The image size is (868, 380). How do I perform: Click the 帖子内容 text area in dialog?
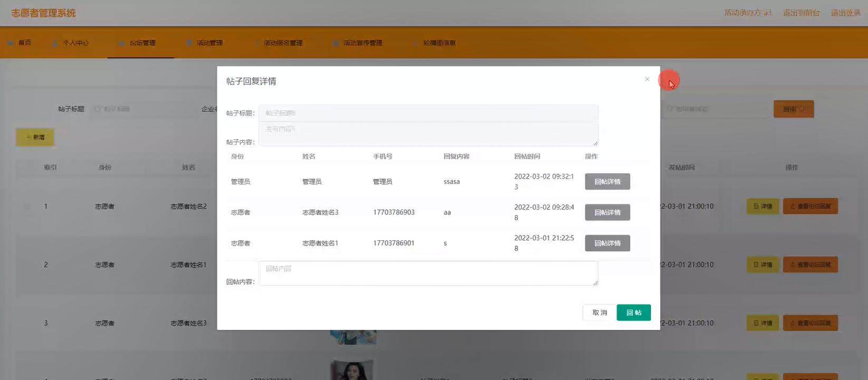[428, 134]
